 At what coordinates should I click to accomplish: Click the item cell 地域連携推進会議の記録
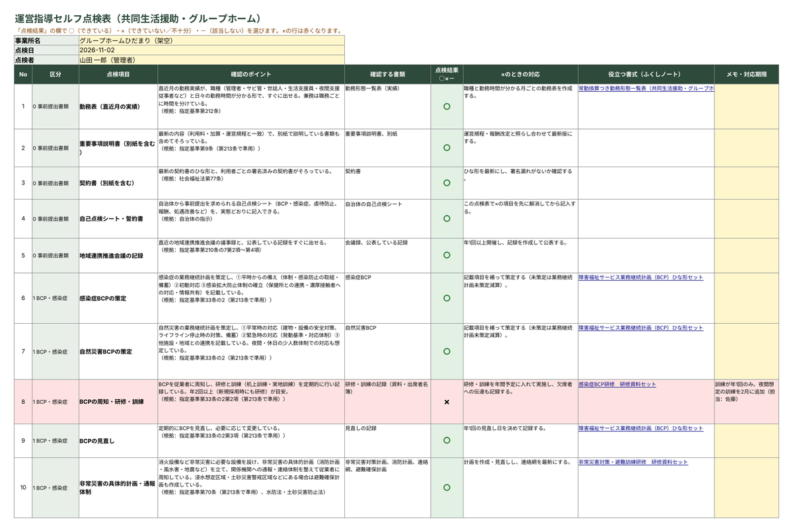coord(118,255)
